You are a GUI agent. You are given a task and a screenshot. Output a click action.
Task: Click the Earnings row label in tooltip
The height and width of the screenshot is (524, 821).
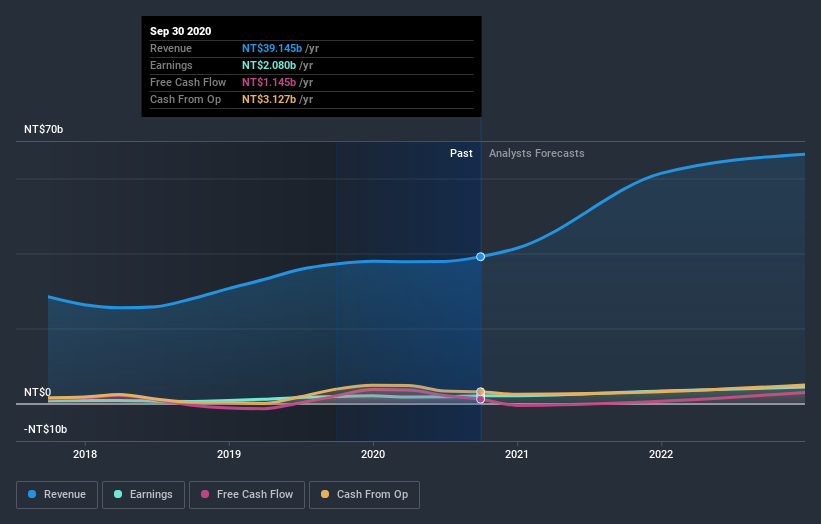click(171, 65)
